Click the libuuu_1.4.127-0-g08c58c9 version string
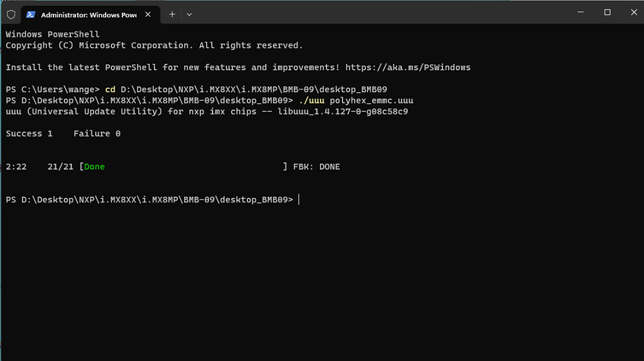 click(x=343, y=112)
